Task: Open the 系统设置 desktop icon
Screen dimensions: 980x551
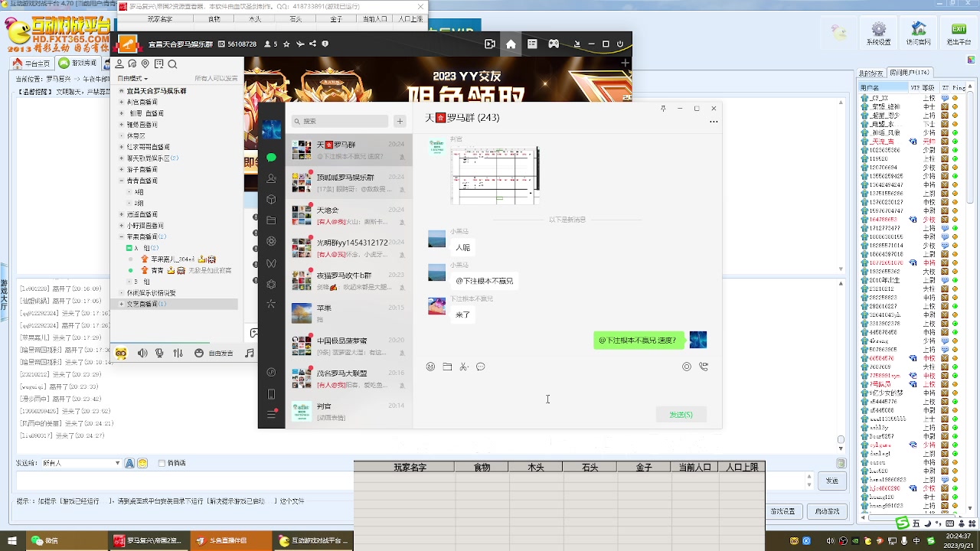Action: tap(879, 34)
